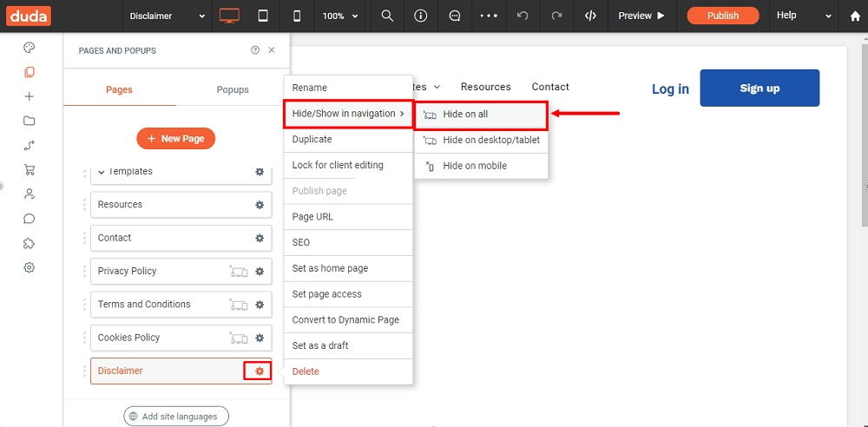868x427 pixels.
Task: Select Lock for client editing
Action: pos(348,165)
